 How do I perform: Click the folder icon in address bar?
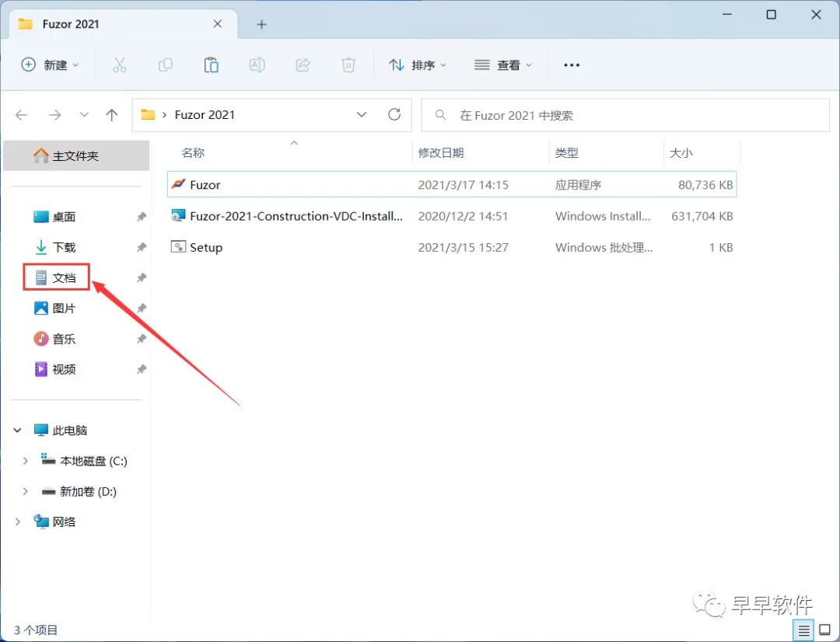148,114
